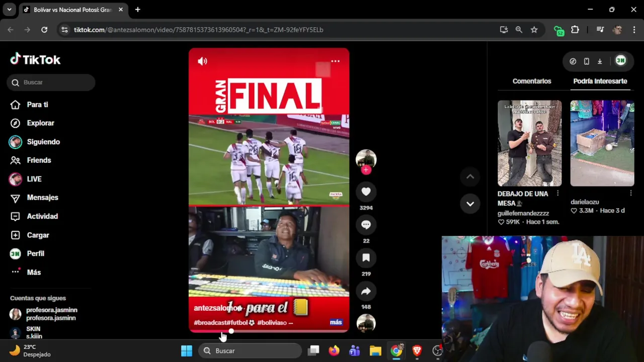This screenshot has height=362, width=644.
Task: Open options for DEBAJO DE UNA MESA video
Action: point(557,193)
